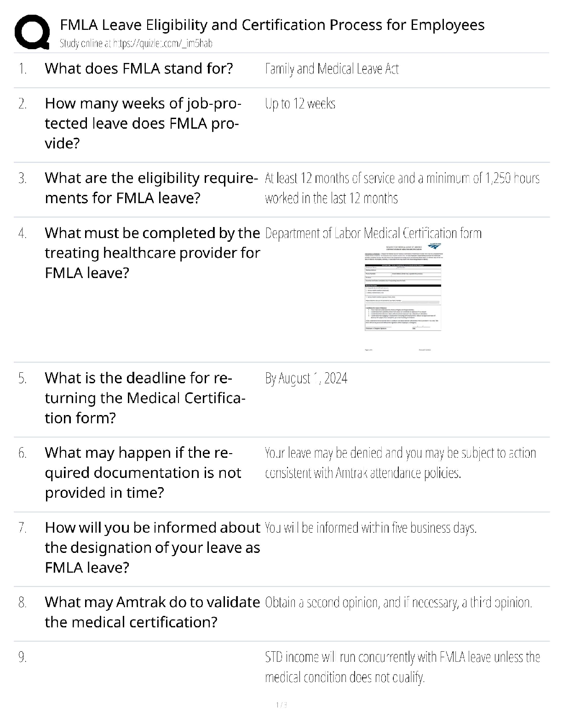Click the item number 9 label
Viewport: 563px width, 728px height.
23,658
